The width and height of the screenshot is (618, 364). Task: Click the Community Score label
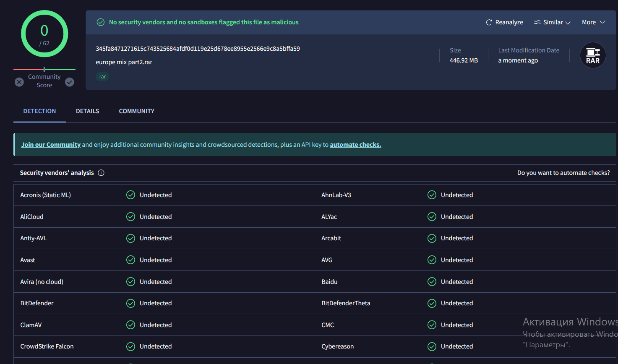click(44, 81)
